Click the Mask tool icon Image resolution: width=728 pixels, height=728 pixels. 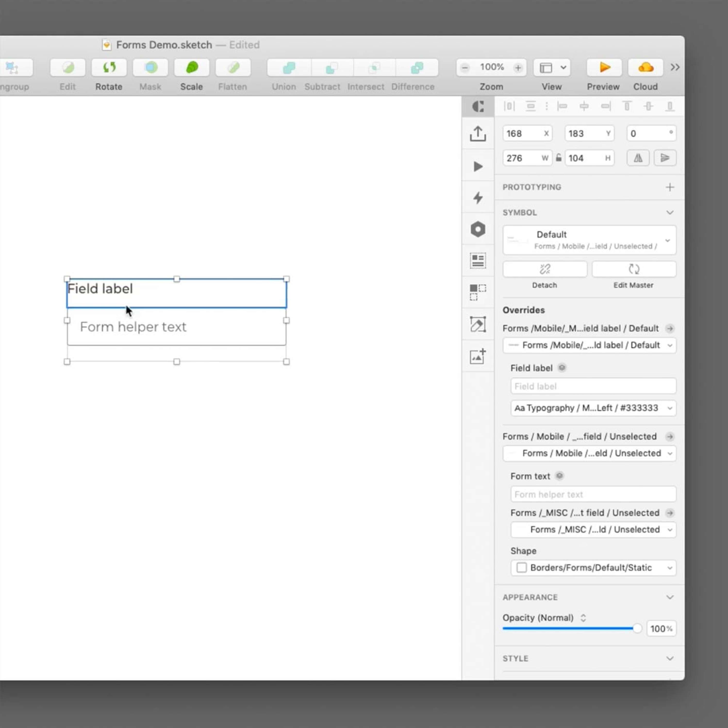pyautogui.click(x=150, y=68)
